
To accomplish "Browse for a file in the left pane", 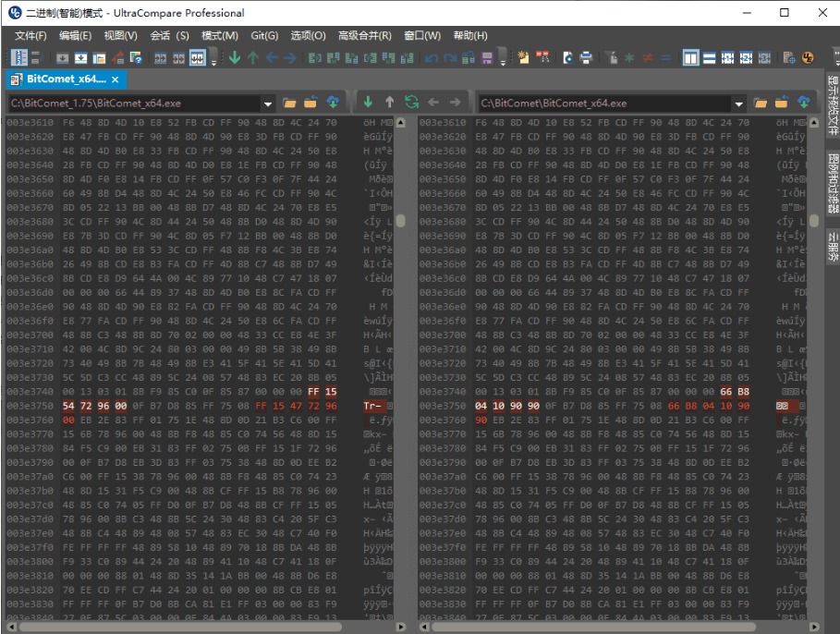I will (289, 103).
